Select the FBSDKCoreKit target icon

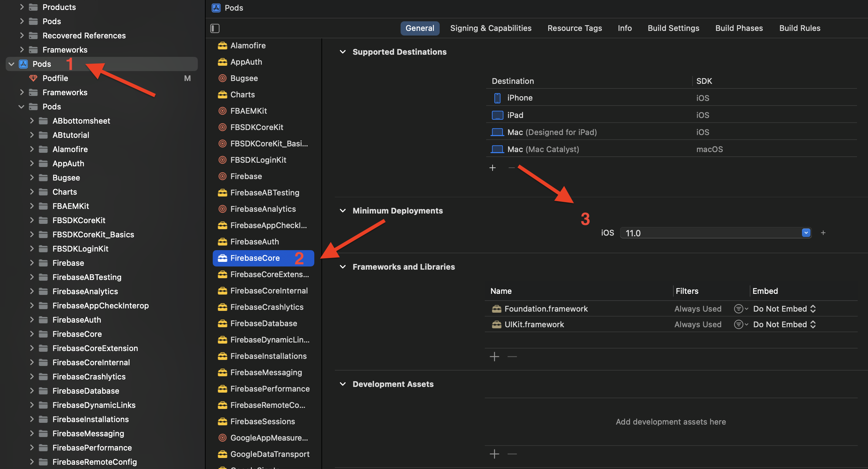coord(222,127)
